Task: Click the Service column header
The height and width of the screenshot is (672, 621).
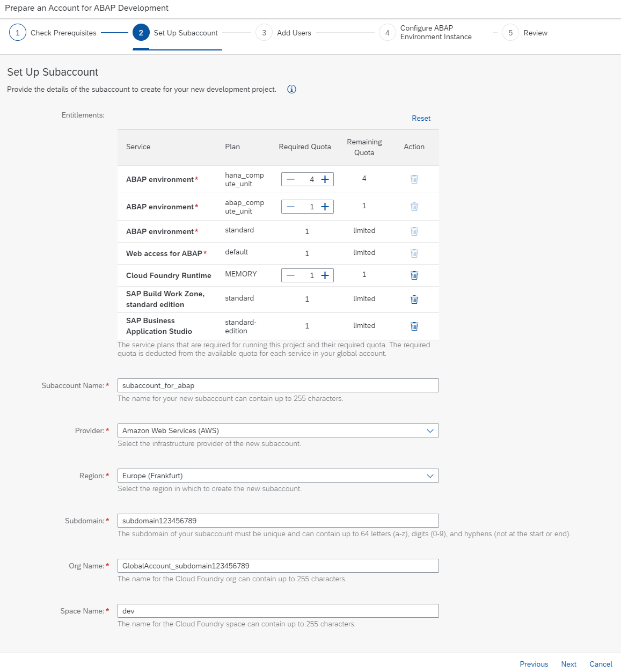Action: (x=138, y=147)
